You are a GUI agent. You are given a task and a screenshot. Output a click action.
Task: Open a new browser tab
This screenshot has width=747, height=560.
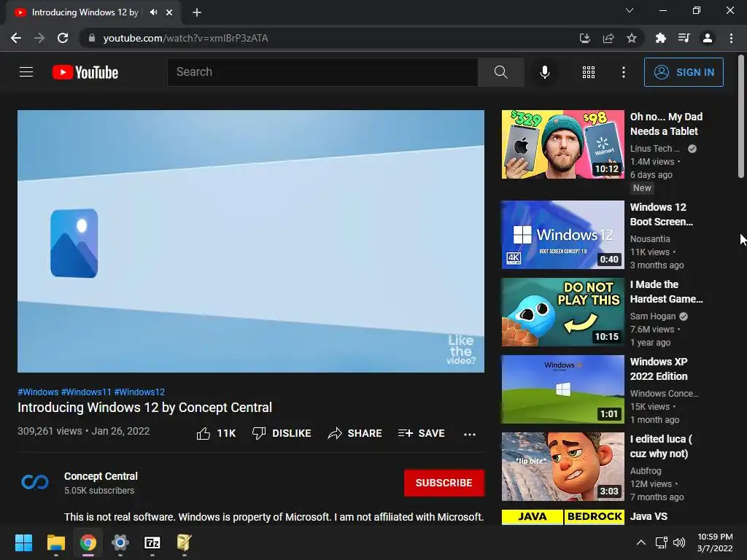tap(197, 12)
